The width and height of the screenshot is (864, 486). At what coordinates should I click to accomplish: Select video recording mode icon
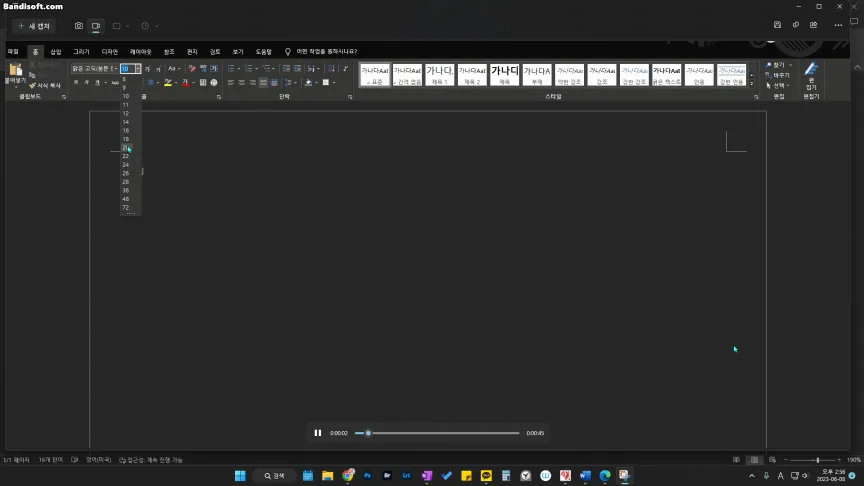tap(96, 26)
